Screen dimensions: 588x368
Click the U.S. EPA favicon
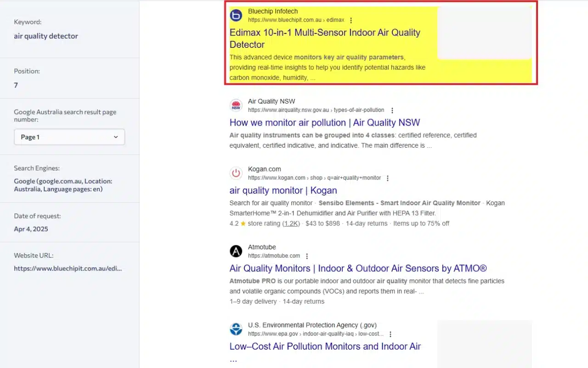236,329
